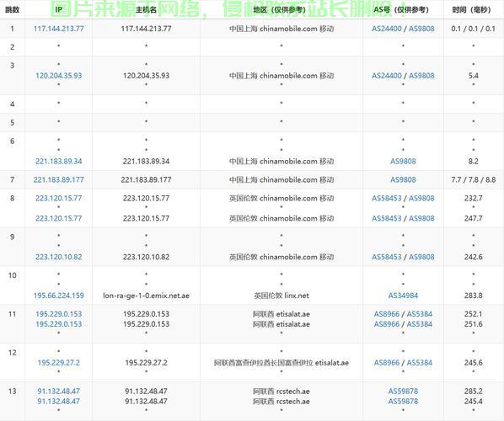The width and height of the screenshot is (504, 421).
Task: Open IP link 195.229.27.2 in hop 12
Action: click(x=58, y=363)
